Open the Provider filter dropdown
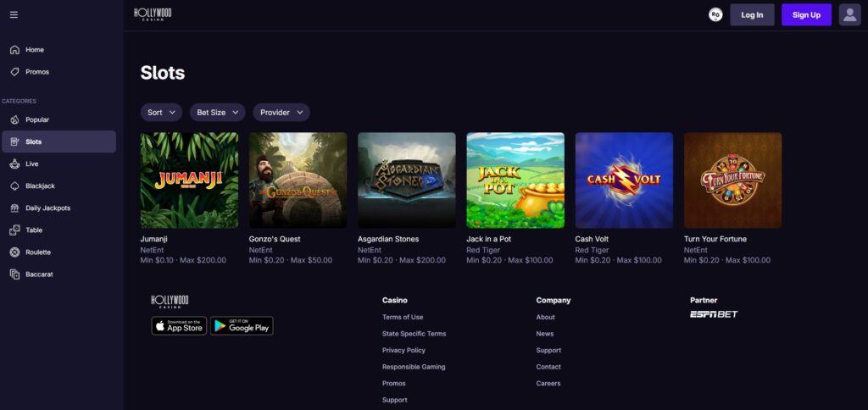Screen dimensions: 868x410 click(281, 113)
